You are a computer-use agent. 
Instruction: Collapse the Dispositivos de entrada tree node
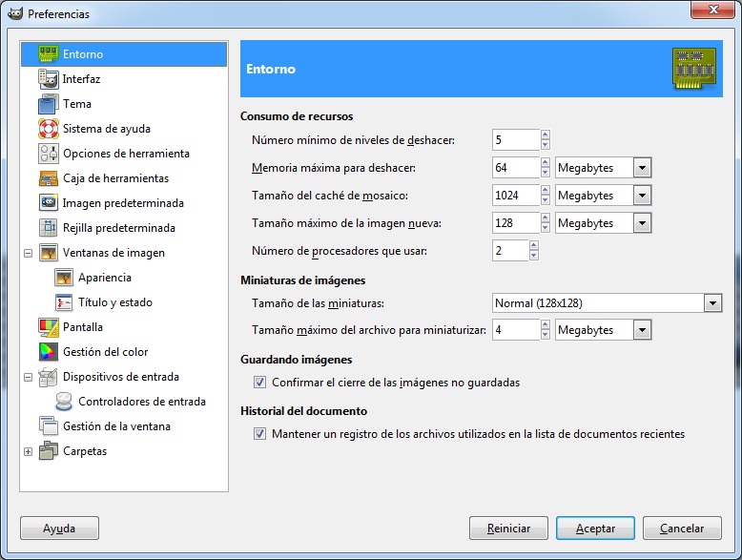[x=28, y=377]
